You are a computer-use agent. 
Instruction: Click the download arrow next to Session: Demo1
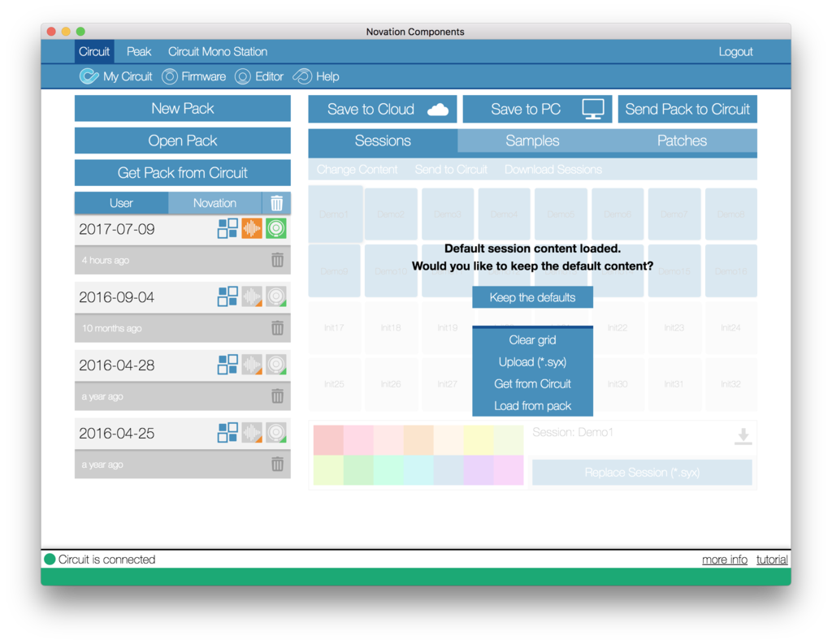pyautogui.click(x=743, y=436)
